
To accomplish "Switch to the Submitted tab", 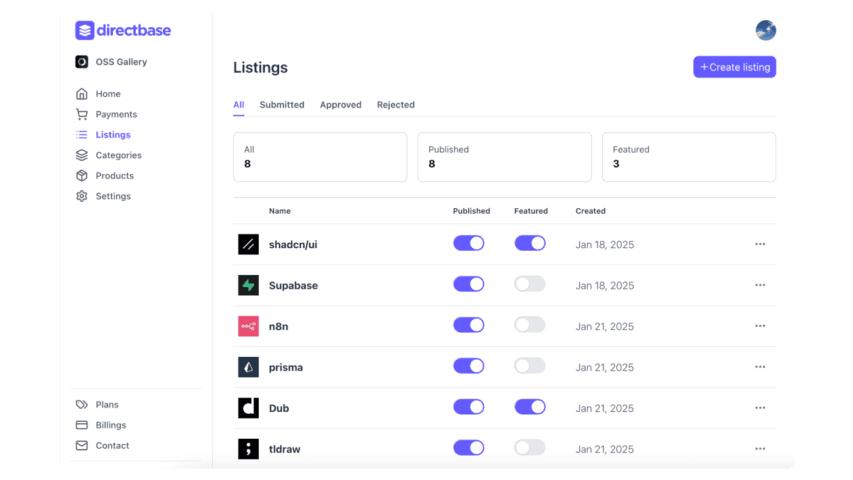I will click(282, 105).
